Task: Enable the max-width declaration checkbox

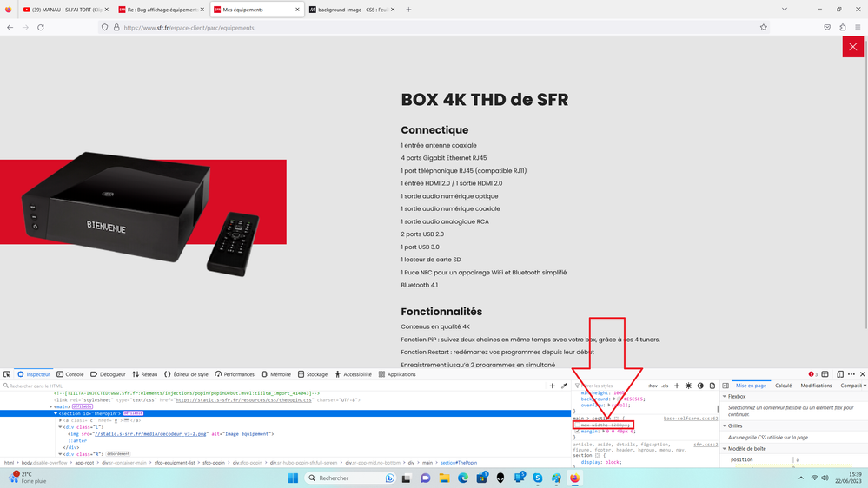Action: pos(577,425)
